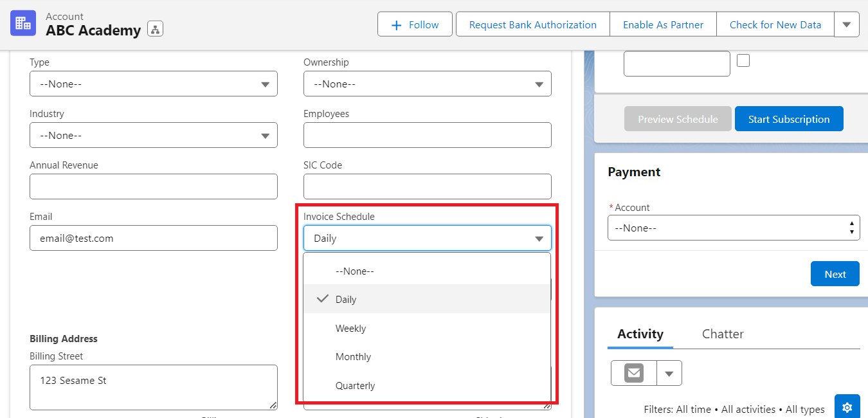Open the Type picklist
The height and width of the screenshot is (418, 868).
[153, 84]
